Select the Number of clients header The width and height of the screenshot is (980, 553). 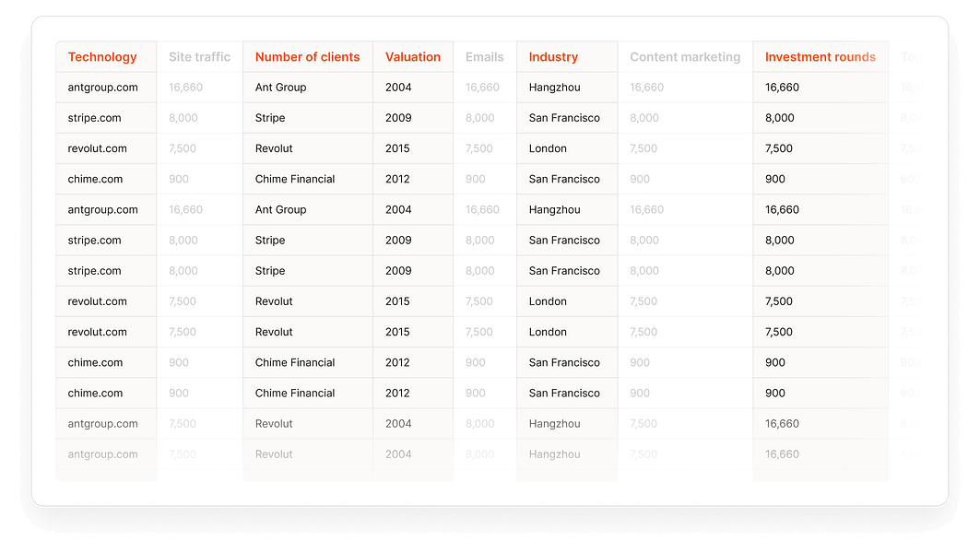pyautogui.click(x=307, y=57)
